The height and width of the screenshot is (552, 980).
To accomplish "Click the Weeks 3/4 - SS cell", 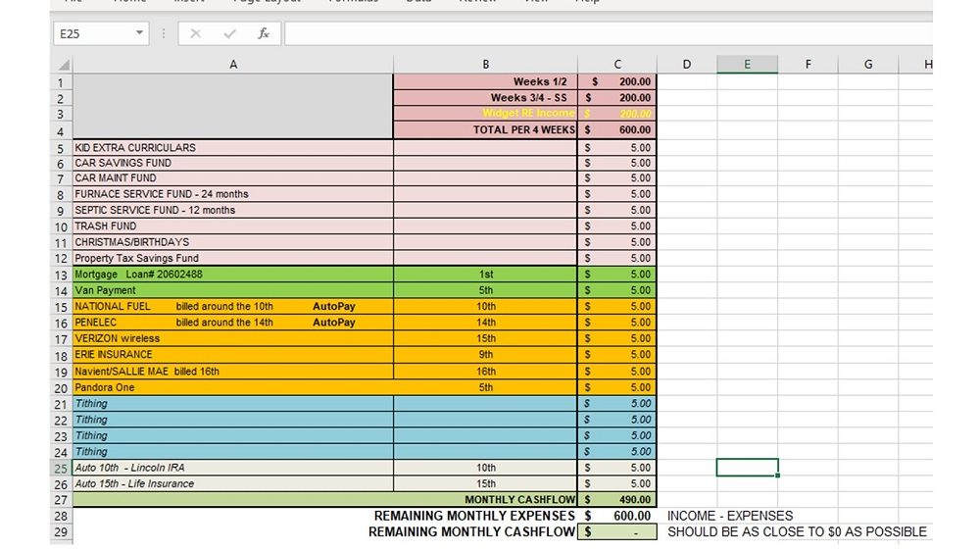I will [x=486, y=98].
